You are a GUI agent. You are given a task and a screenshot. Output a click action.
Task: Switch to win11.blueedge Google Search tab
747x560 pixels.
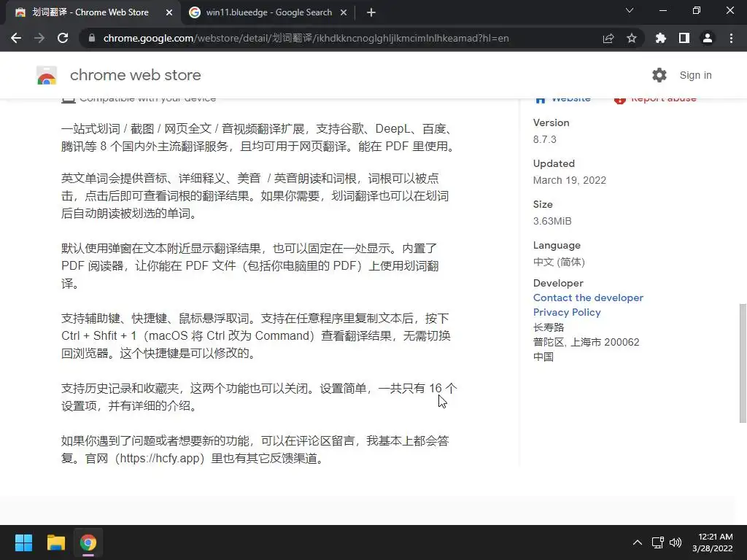point(268,12)
